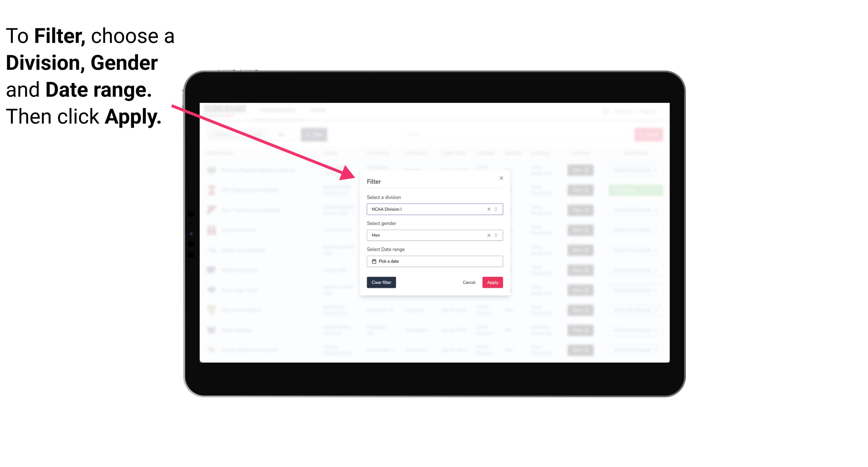Click the Apply button to confirm filters
The image size is (868, 467).
click(x=492, y=283)
